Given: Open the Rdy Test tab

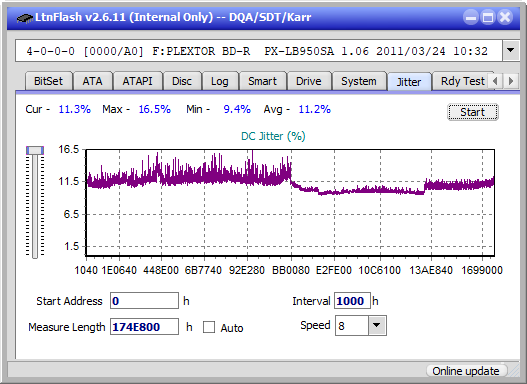Looking at the screenshot, I should 462,81.
